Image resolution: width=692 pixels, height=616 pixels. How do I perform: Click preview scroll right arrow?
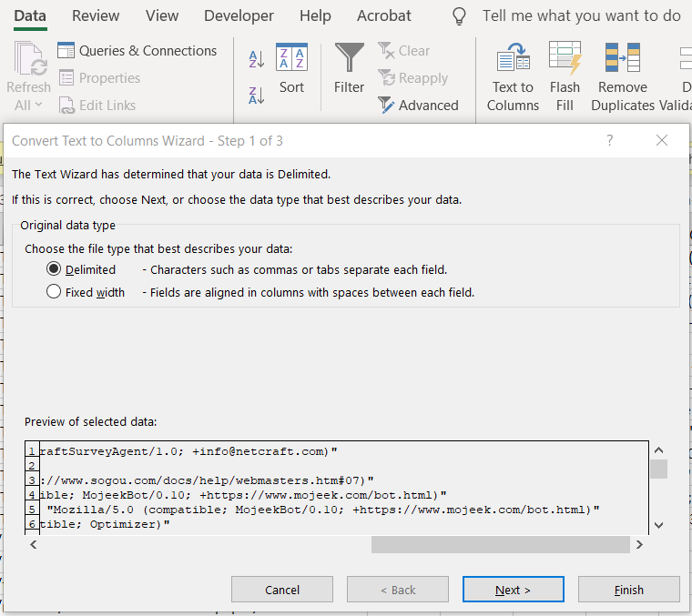639,544
